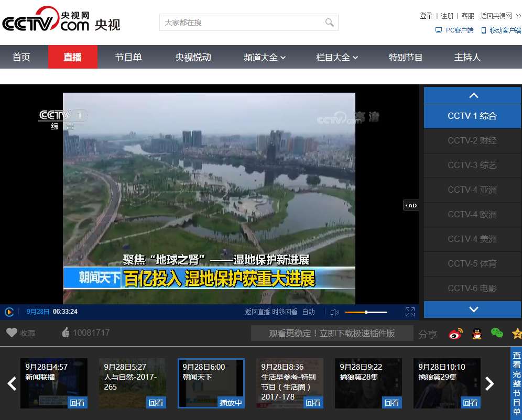Toggle 自动 quality setting in player
Viewport: 522px width, 420px height.
point(309,312)
